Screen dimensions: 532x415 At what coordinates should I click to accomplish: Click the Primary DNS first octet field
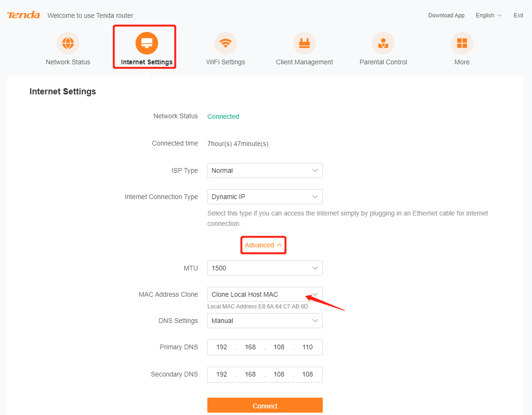click(x=222, y=347)
